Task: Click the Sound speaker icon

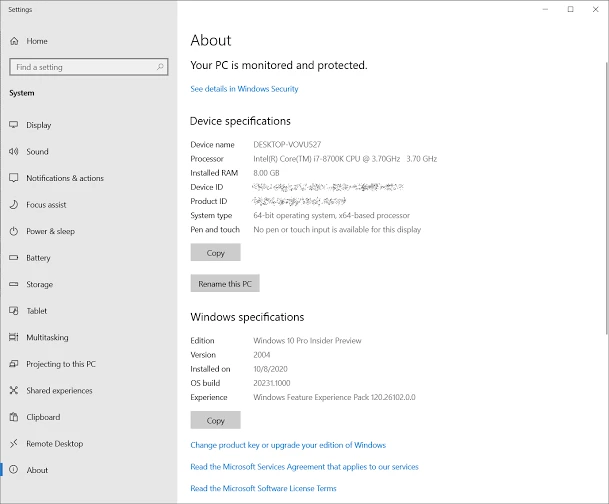Action: click(x=14, y=151)
